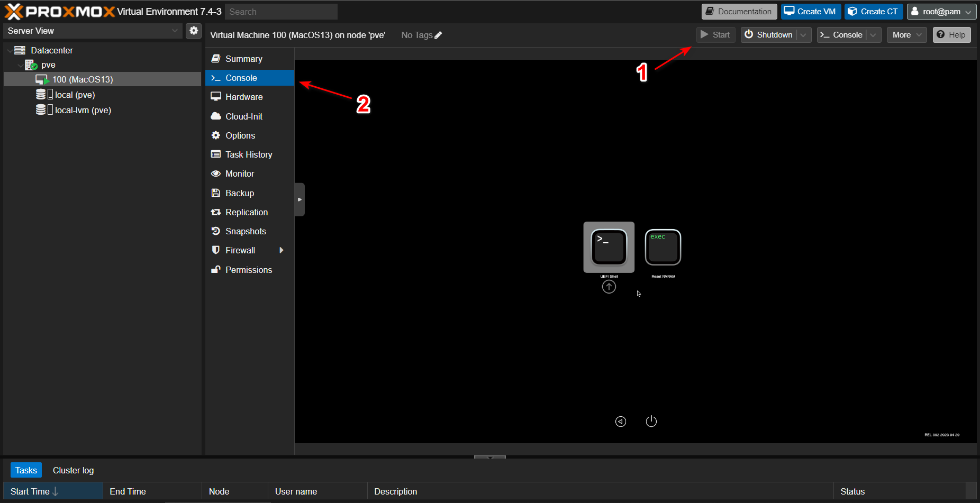Click the Search input field
980x503 pixels.
281,12
